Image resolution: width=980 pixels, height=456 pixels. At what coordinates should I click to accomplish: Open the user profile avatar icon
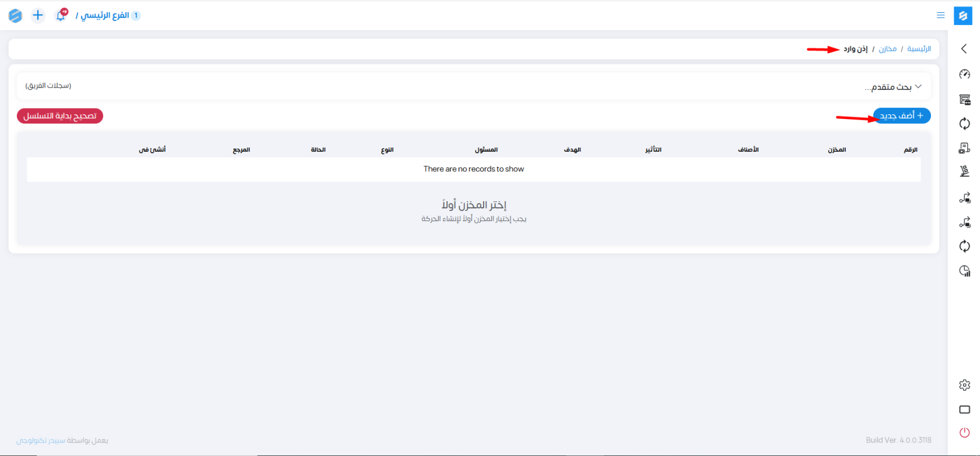click(x=16, y=16)
